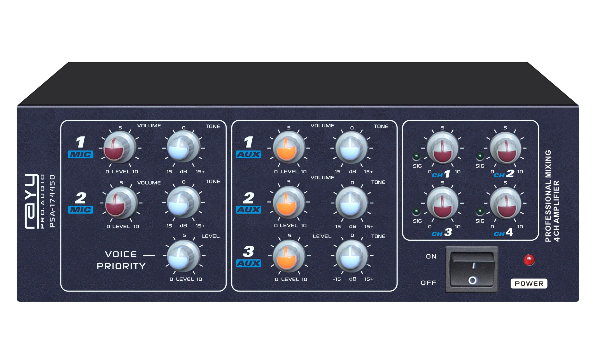Click the CH 4 output level knob

point(505,203)
